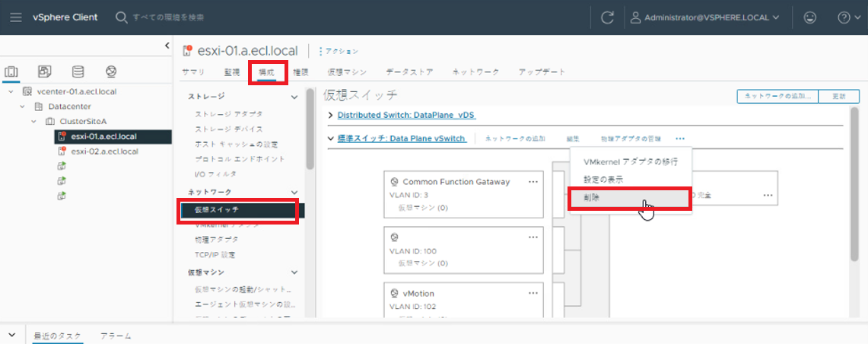868x344 pixels.
Task: Expand the bottom 最近のタスク panel chevron
Action: (13, 336)
